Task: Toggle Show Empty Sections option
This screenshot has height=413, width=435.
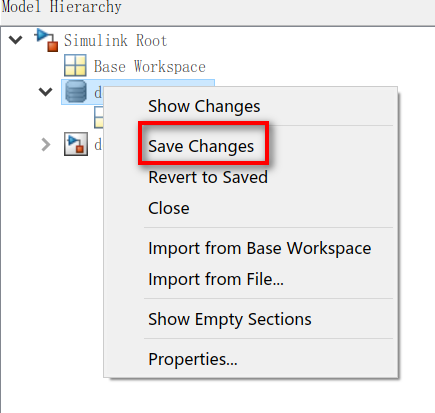Action: [230, 319]
